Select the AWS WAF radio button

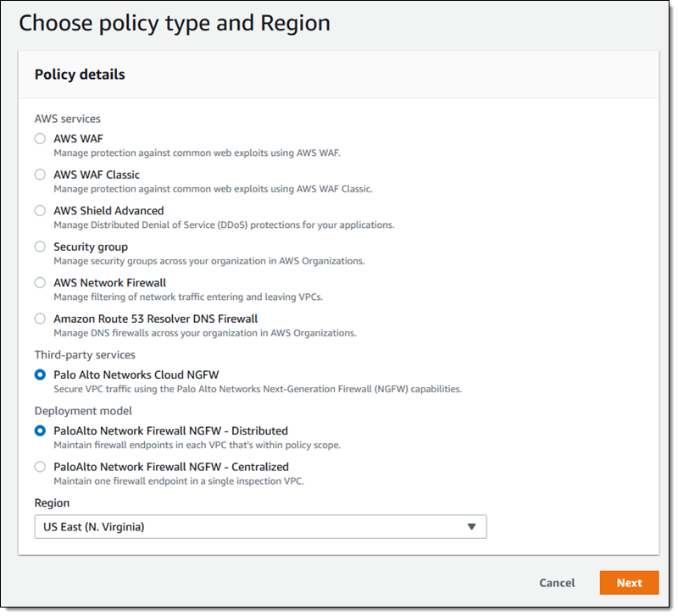pyautogui.click(x=40, y=138)
